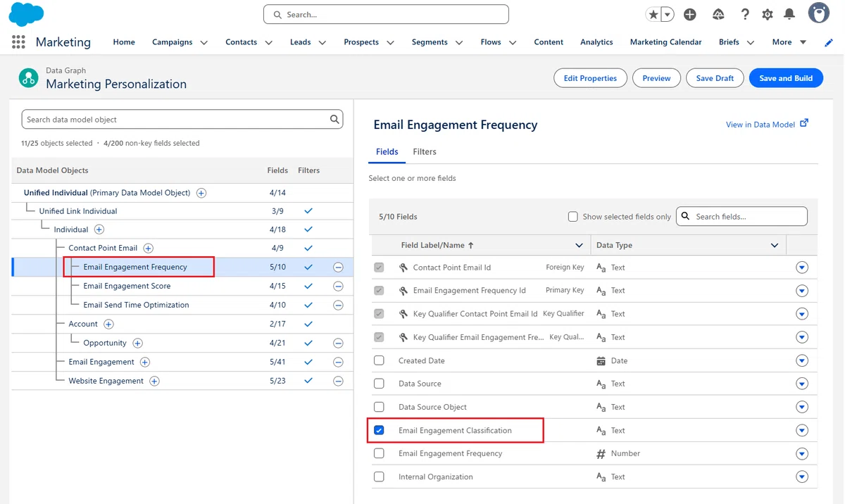Open the favorites list dropdown arrow
This screenshot has width=845, height=504.
pyautogui.click(x=668, y=14)
